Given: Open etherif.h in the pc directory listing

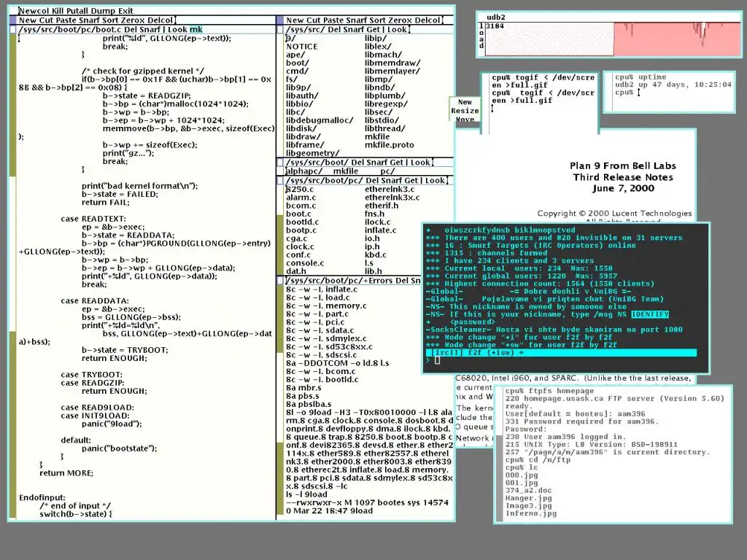Looking at the screenshot, I should coord(382,206).
